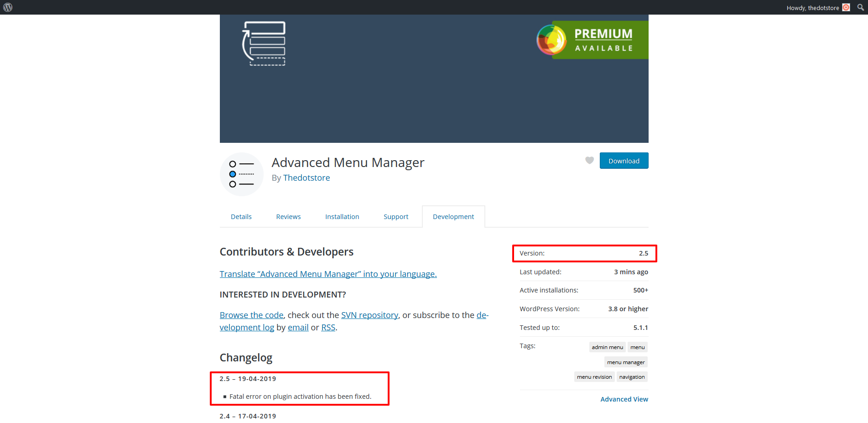This screenshot has width=868, height=423.
Task: Click the 3.8 or higher WordPress version value
Action: tap(628, 309)
